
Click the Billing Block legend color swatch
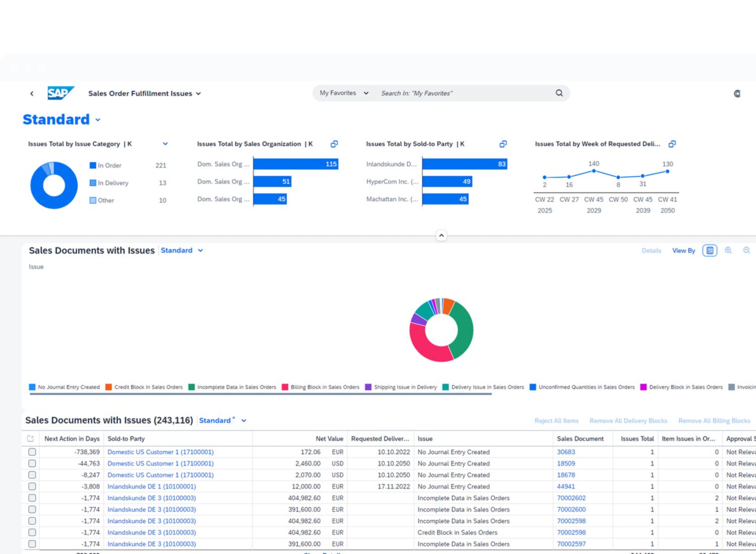pos(285,387)
